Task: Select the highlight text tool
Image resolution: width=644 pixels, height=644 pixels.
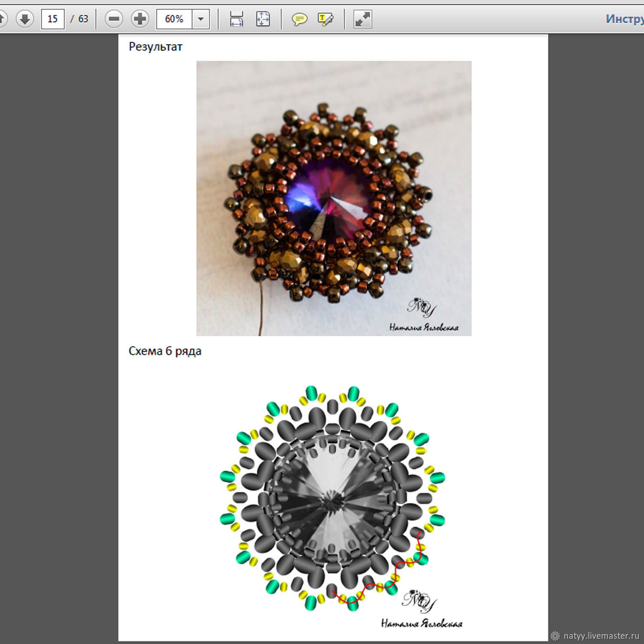Action: [x=325, y=19]
